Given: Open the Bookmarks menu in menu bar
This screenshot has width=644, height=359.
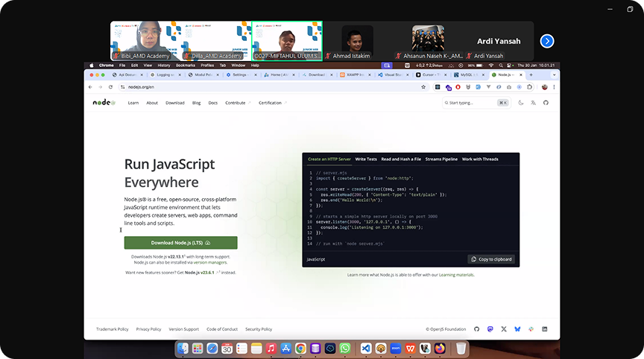Looking at the screenshot, I should coord(186,66).
